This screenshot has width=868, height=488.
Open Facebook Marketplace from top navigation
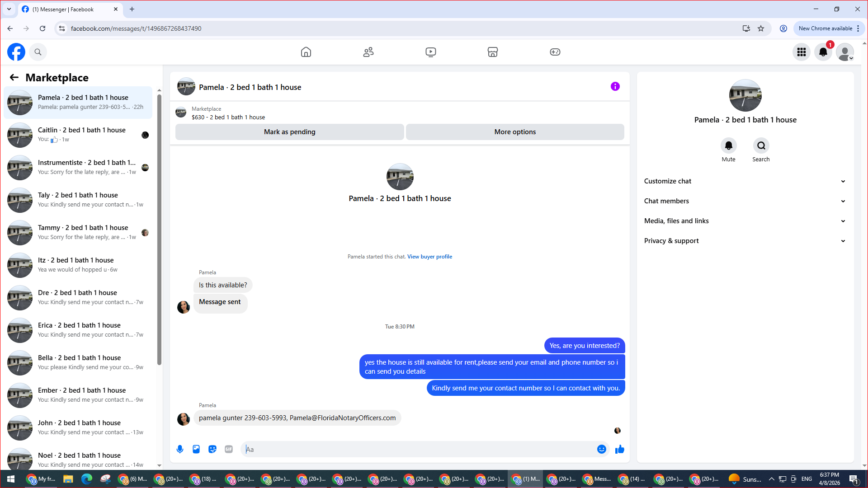click(493, 52)
